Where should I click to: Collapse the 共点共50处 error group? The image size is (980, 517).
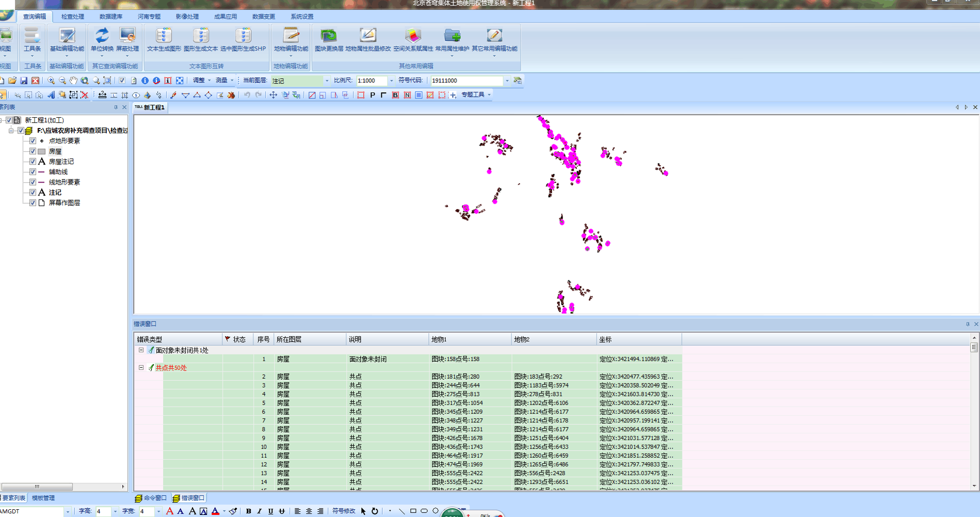coord(141,368)
